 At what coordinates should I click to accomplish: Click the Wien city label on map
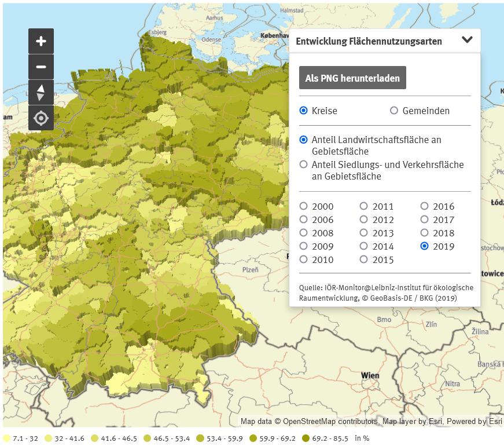coord(370,375)
